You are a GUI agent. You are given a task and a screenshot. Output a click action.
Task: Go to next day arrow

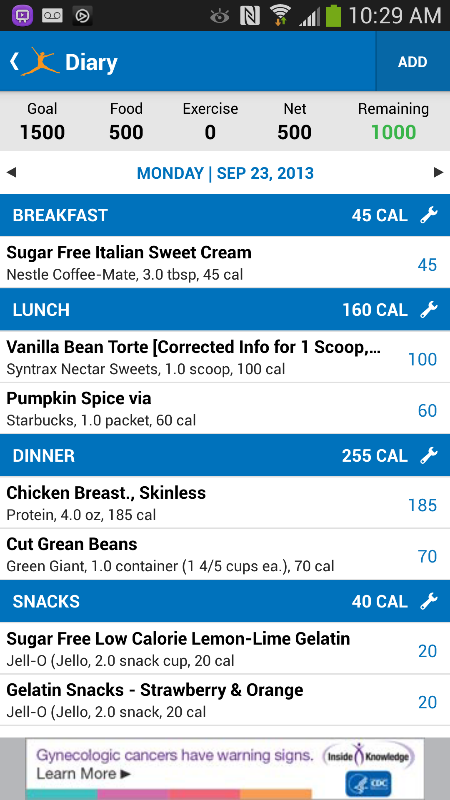point(438,173)
